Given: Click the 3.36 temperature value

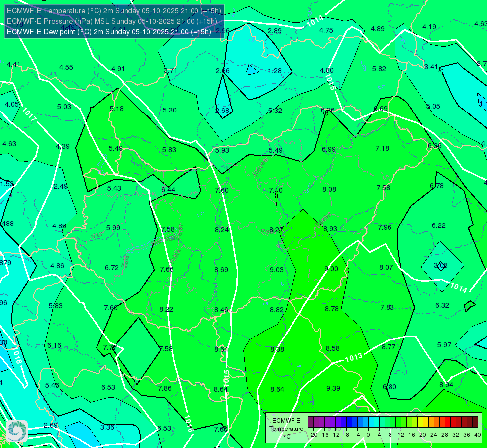Looking at the screenshot, I should [x=107, y=427].
